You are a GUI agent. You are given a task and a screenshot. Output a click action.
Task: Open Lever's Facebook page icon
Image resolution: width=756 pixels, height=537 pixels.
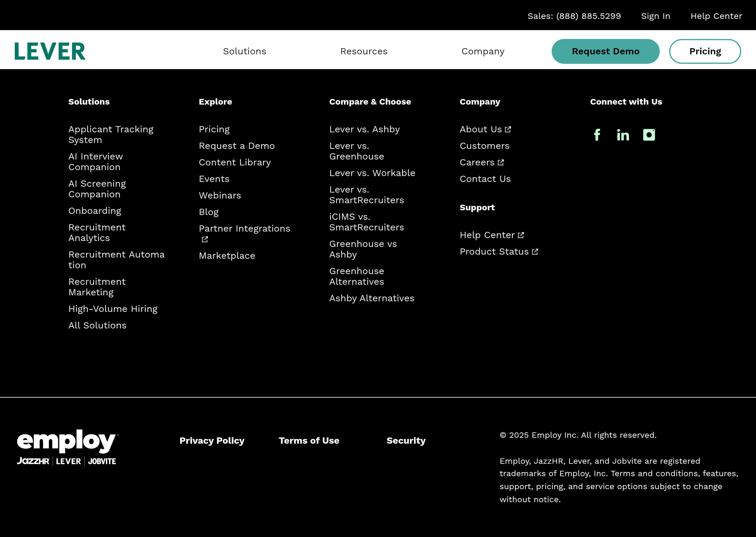point(598,135)
